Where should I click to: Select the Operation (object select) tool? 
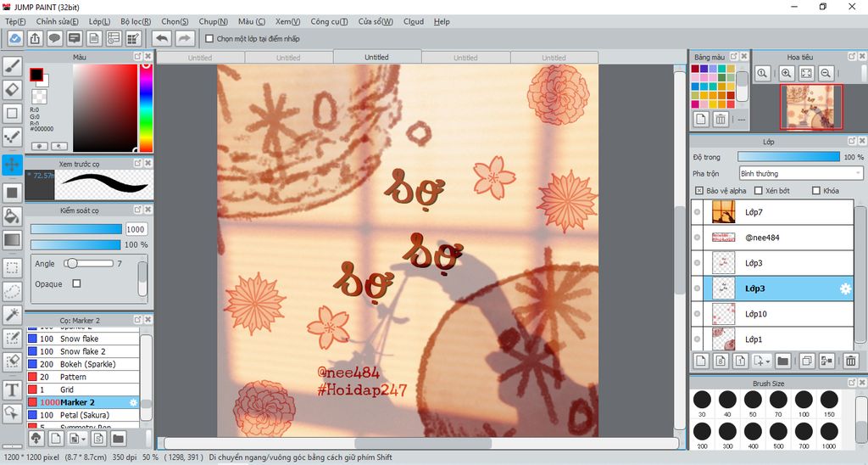[x=12, y=413]
